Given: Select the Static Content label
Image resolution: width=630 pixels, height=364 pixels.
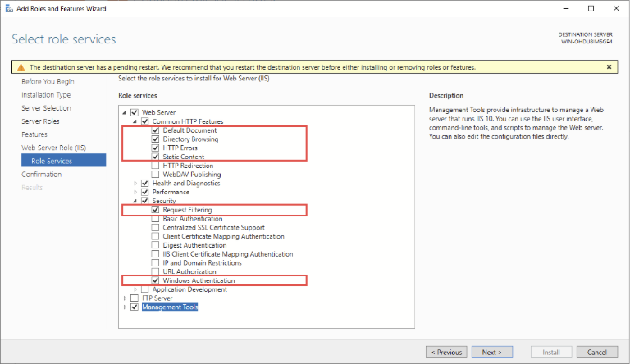Looking at the screenshot, I should point(184,157).
